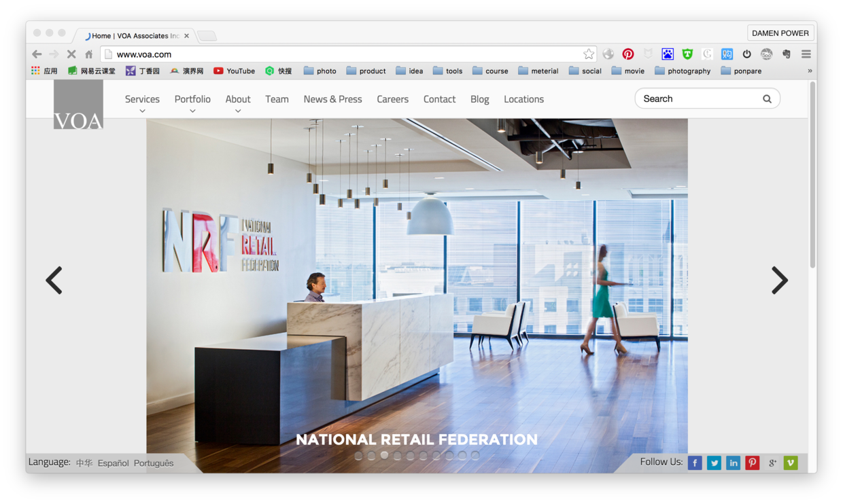Open the photography bookmarks folder
This screenshot has width=843, height=504.
pos(683,71)
